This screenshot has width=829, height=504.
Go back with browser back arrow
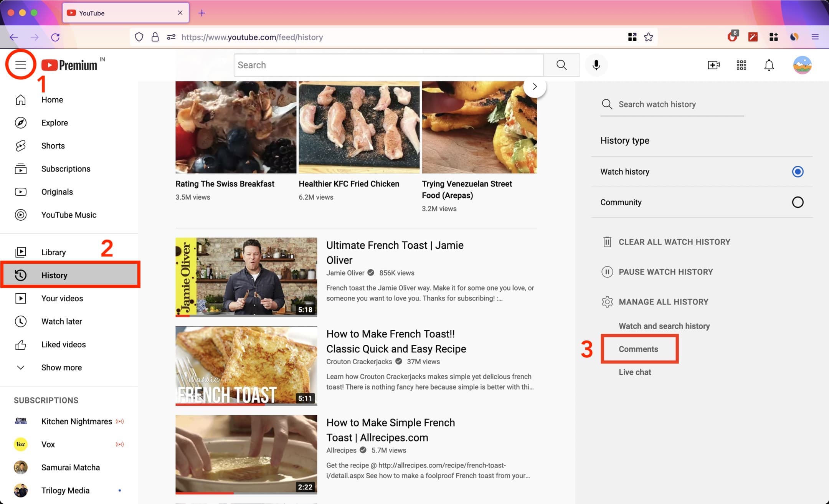coord(14,37)
